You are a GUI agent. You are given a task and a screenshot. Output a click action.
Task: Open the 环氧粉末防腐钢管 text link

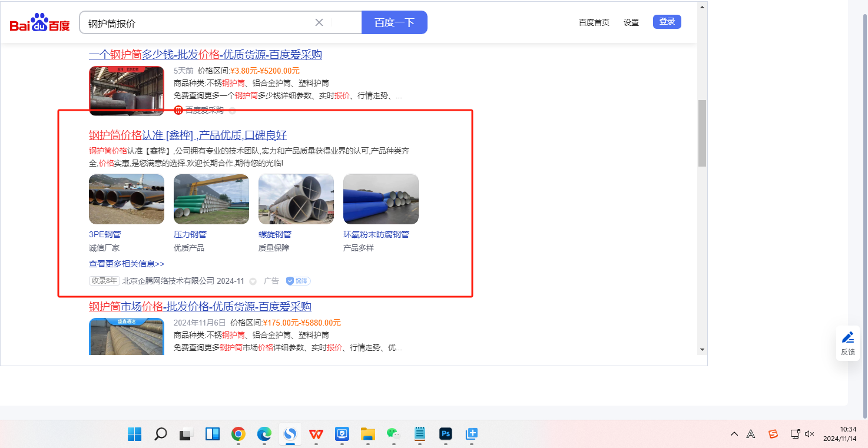click(376, 234)
